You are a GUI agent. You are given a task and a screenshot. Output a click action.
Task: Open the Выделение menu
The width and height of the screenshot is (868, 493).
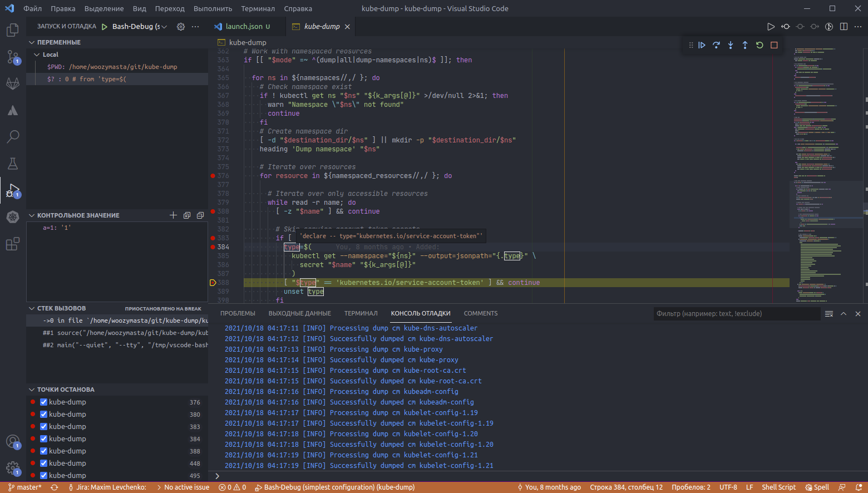(x=104, y=8)
